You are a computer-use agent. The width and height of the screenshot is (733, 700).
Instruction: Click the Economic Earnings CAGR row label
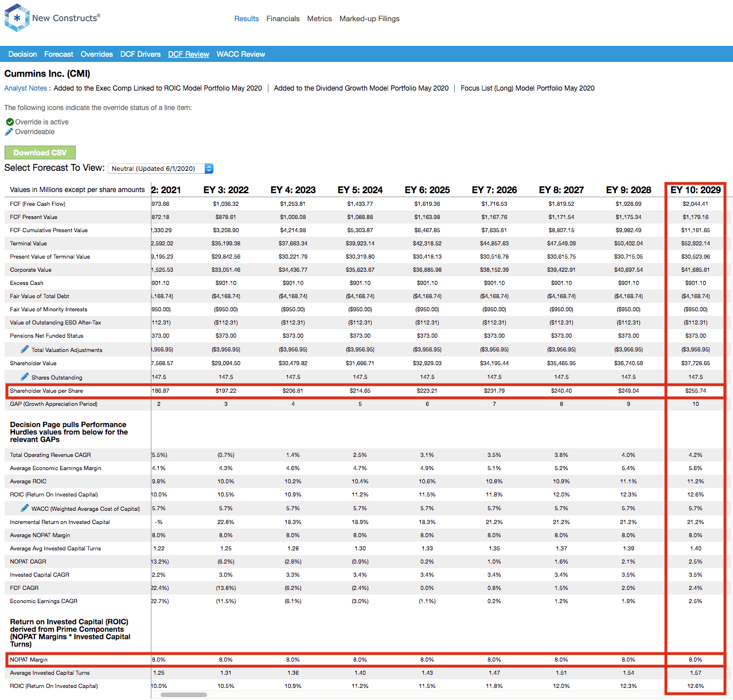(44, 601)
